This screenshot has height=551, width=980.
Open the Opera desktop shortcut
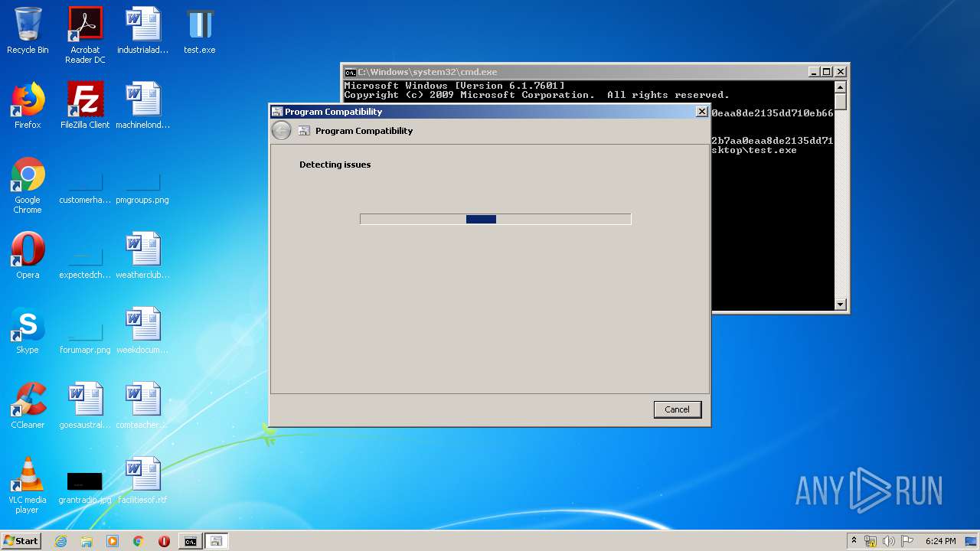pyautogui.click(x=28, y=256)
